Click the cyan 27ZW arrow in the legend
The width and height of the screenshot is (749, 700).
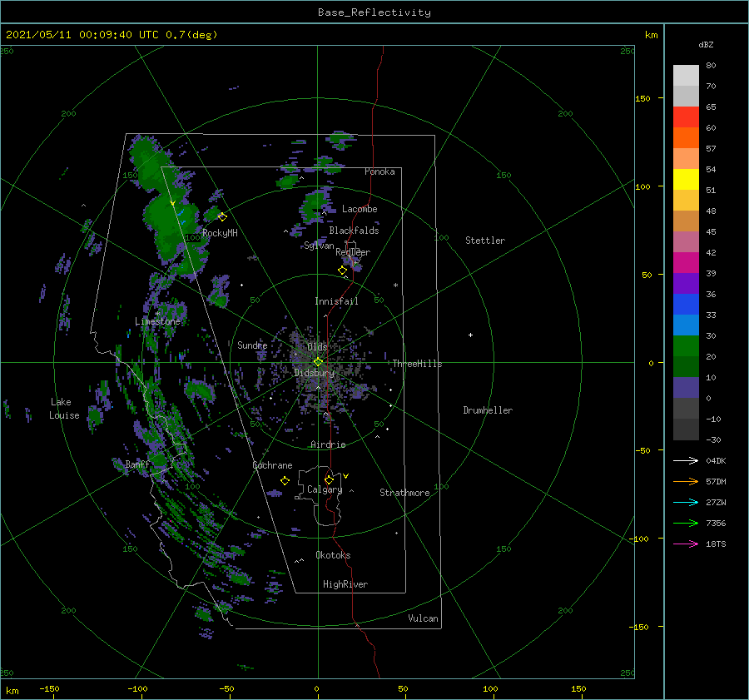(x=686, y=502)
